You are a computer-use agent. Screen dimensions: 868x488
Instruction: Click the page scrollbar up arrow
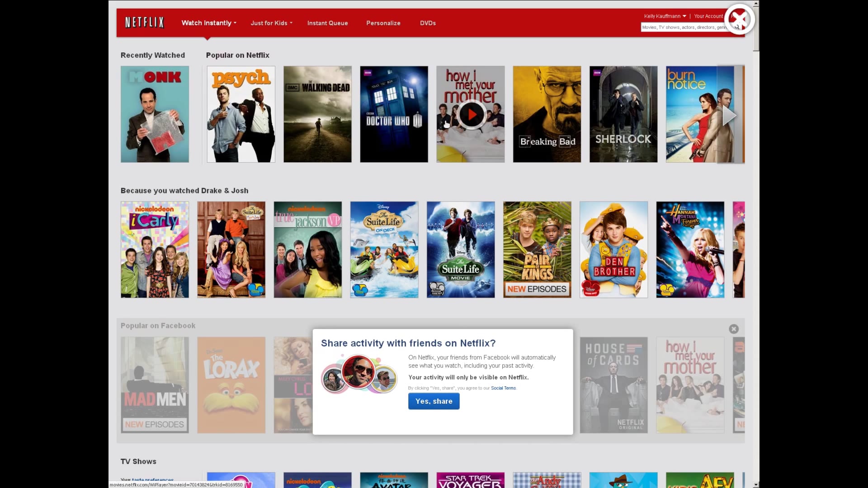[x=756, y=3]
